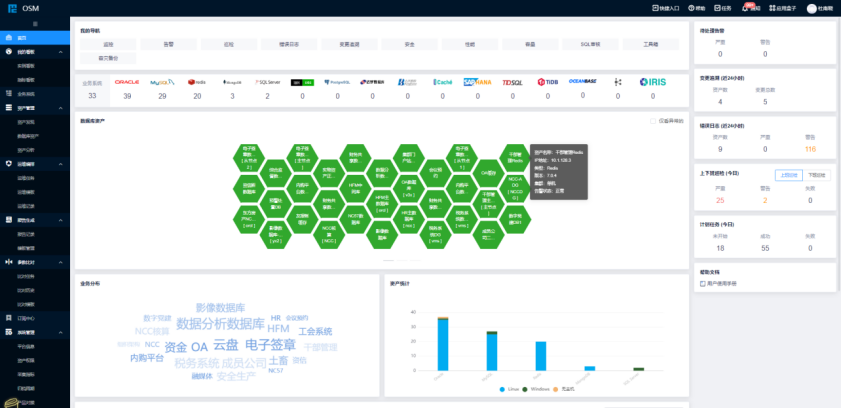Viewport: 841px width, 408px height.
Task: Check the user manual checkbox in bottom-right panel
Action: point(704,283)
